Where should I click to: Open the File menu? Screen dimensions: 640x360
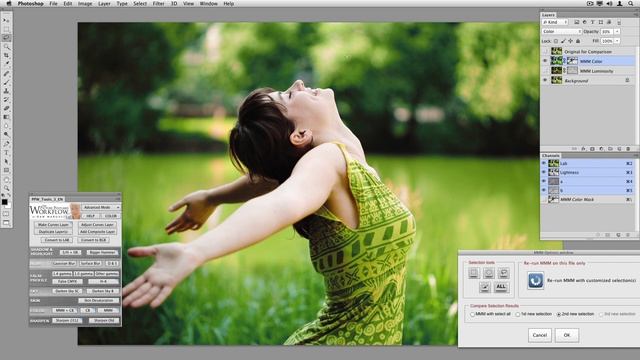(53, 4)
